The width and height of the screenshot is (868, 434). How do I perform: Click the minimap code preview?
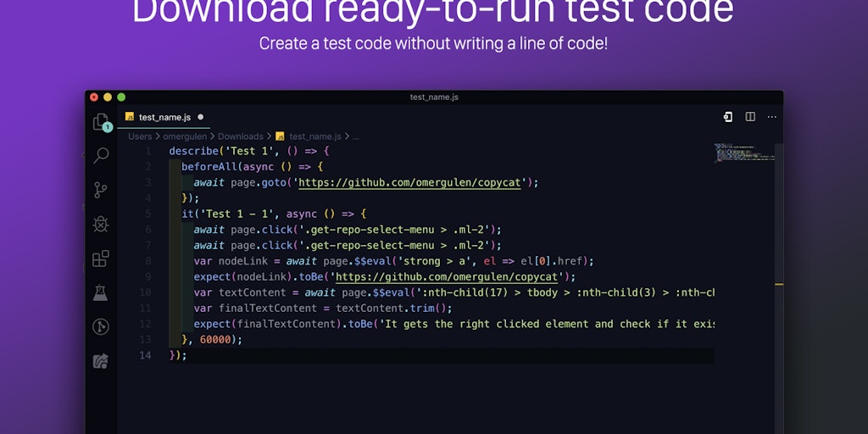743,153
